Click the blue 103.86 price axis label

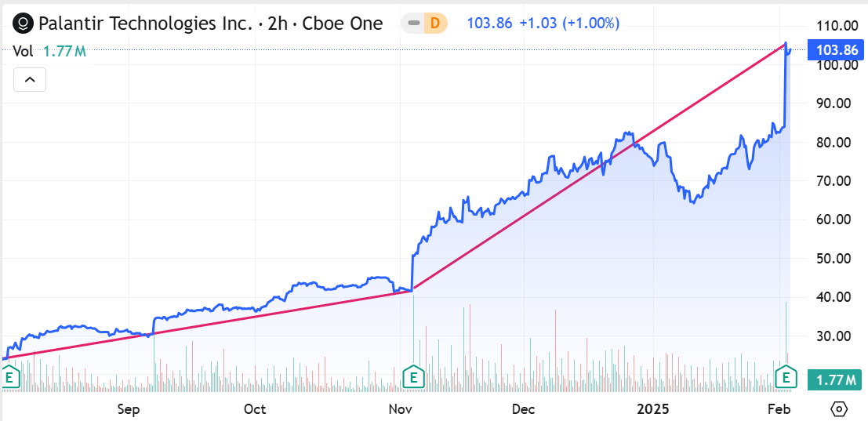(x=837, y=49)
